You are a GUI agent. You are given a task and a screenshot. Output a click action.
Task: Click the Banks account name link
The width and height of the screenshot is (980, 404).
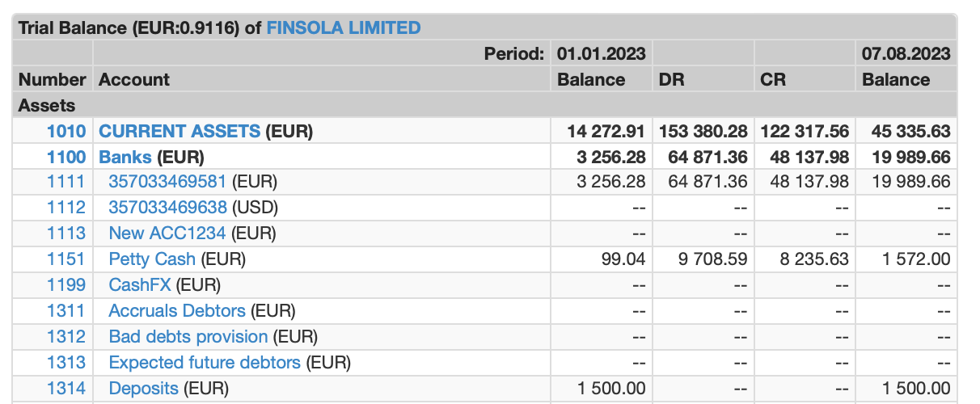125,157
